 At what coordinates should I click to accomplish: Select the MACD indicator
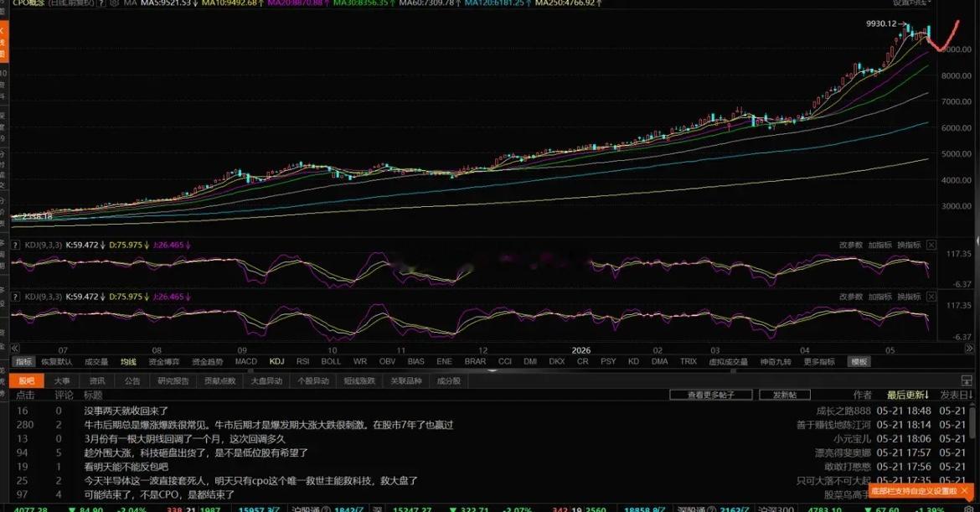(246, 361)
